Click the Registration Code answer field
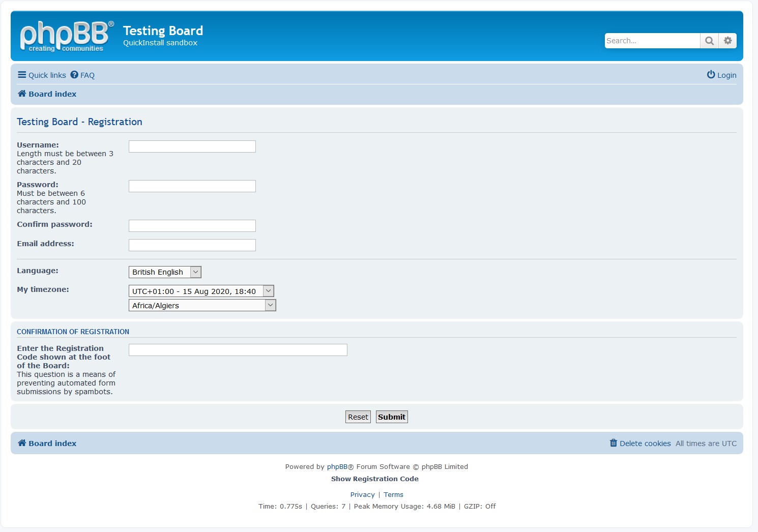Screen dimensions: 758x532 point(238,350)
